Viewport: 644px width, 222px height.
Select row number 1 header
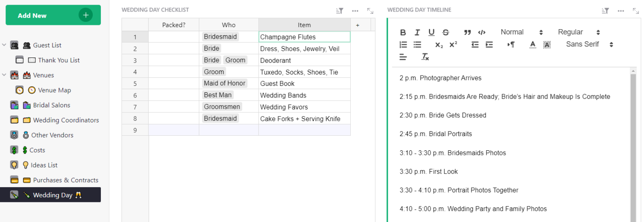(135, 37)
